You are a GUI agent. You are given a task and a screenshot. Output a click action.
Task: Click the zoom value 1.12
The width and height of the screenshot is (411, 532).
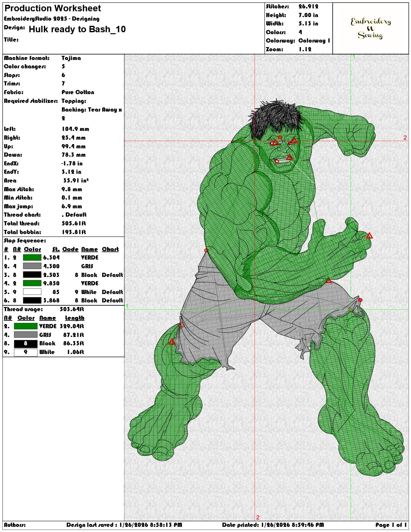pos(305,49)
